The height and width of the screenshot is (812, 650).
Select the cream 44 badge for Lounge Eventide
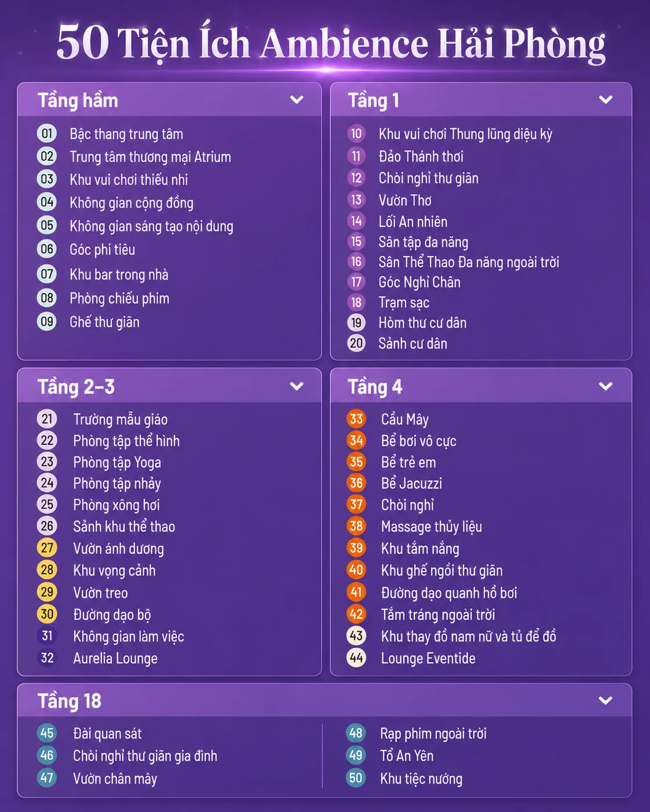coord(356,658)
